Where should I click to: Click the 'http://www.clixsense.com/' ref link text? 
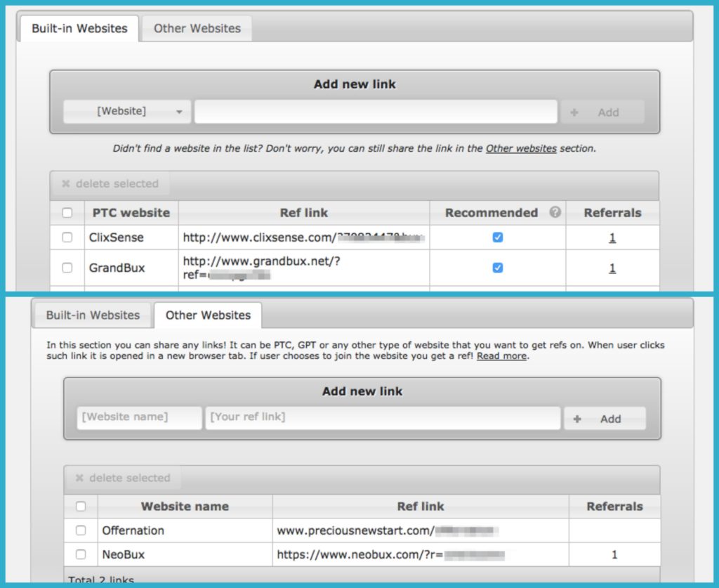tap(260, 237)
